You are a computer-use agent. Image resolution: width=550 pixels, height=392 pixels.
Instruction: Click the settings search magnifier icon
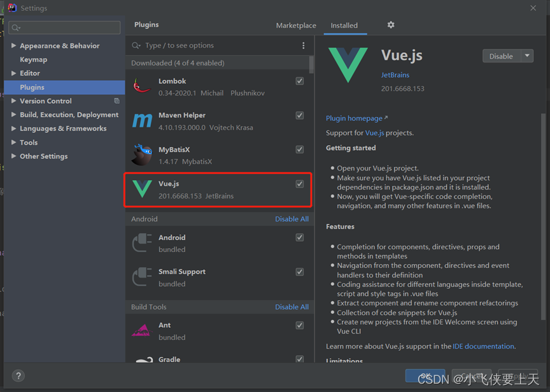pos(16,28)
